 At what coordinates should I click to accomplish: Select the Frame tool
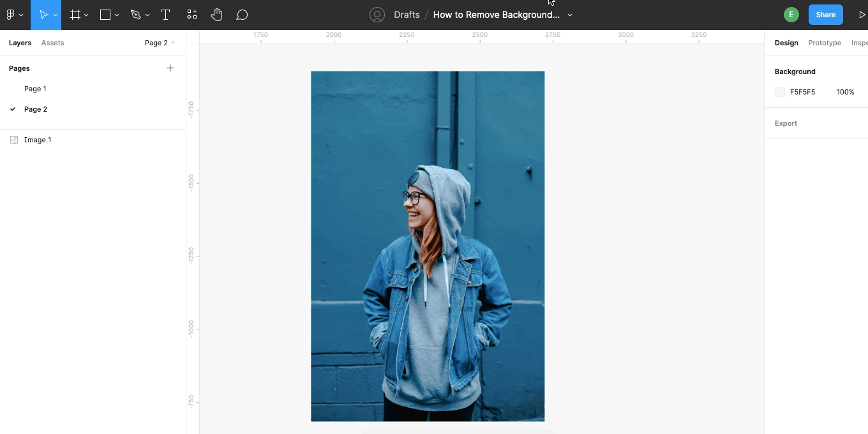coord(75,15)
